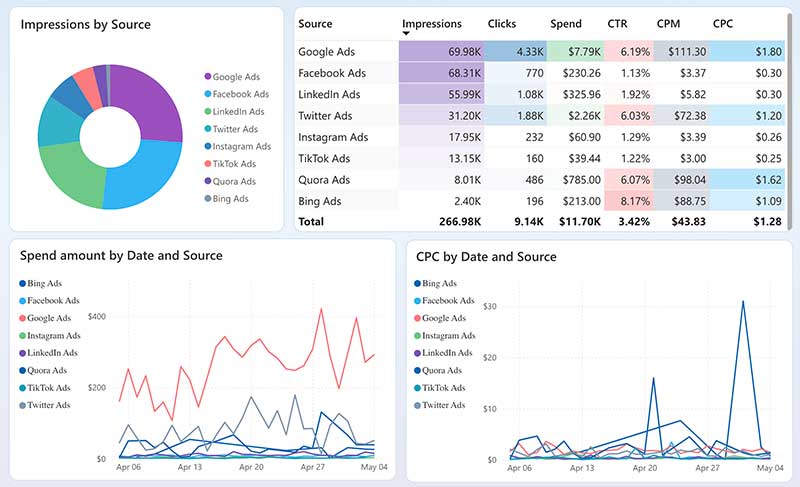
Task: Click the $72.38 CPM cell
Action: (681, 116)
